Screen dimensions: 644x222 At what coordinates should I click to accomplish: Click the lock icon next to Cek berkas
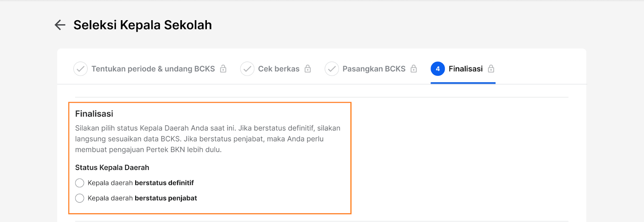[x=308, y=69]
